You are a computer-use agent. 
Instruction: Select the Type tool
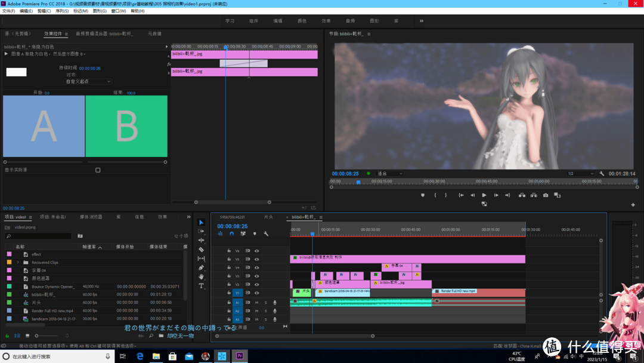[202, 286]
